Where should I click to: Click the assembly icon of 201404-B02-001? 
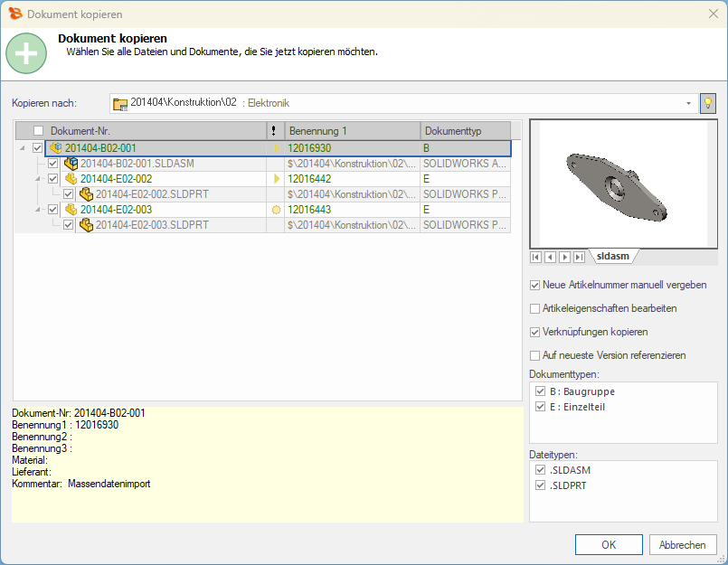56,147
